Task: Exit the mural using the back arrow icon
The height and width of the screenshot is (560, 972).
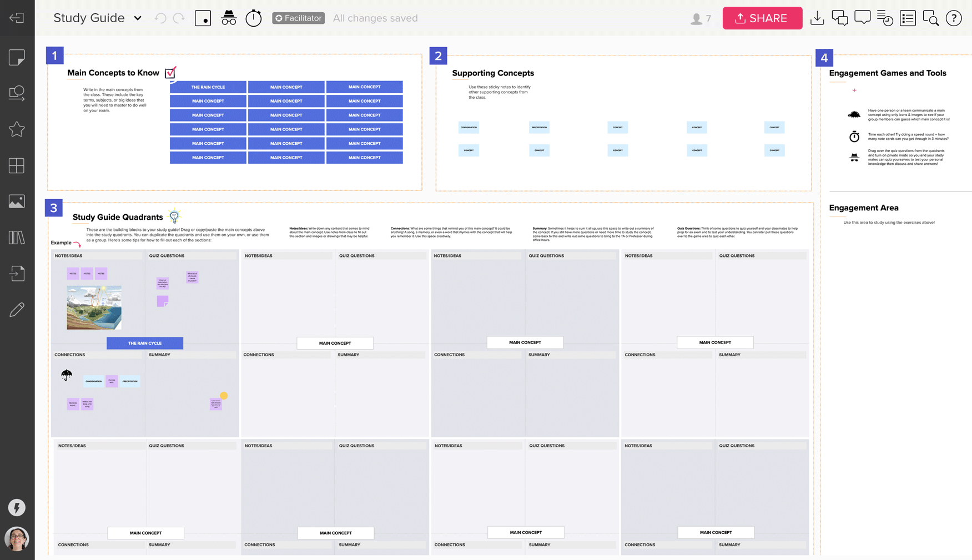Action: click(x=17, y=18)
